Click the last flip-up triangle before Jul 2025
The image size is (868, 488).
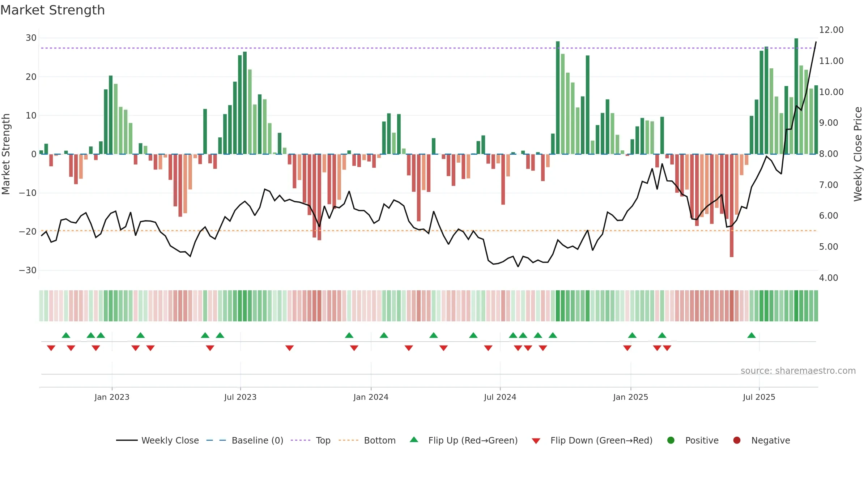[752, 335]
